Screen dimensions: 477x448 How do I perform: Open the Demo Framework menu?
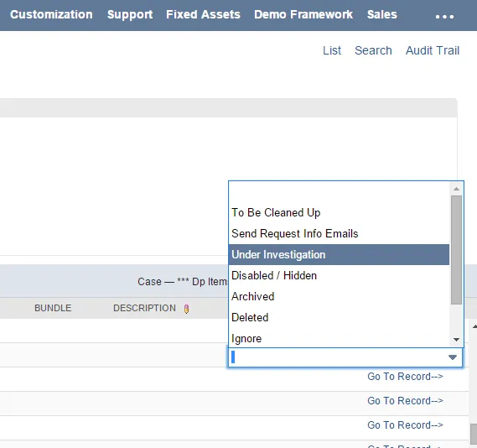click(x=303, y=14)
